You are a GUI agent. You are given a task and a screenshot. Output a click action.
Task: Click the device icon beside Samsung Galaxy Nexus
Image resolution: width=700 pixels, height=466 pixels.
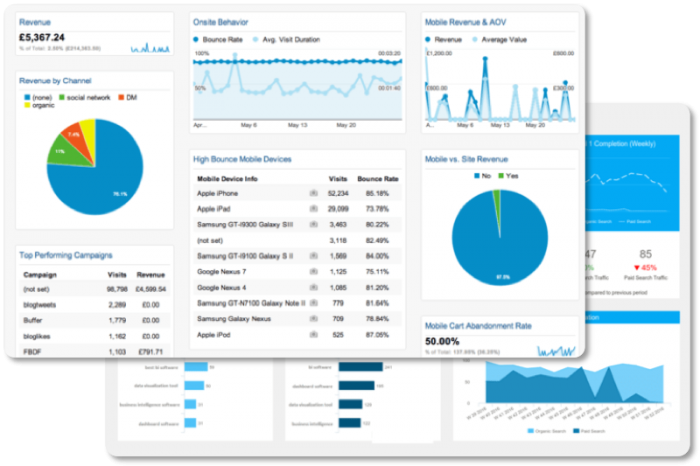coord(313,319)
